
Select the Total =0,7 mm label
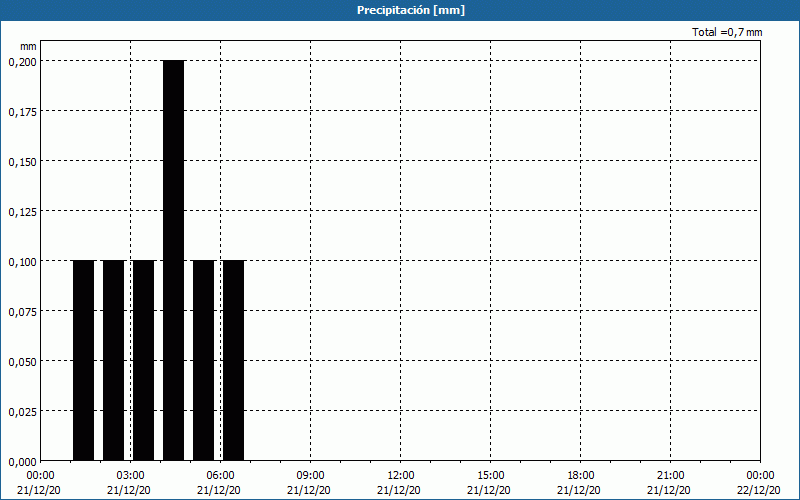coord(727,32)
